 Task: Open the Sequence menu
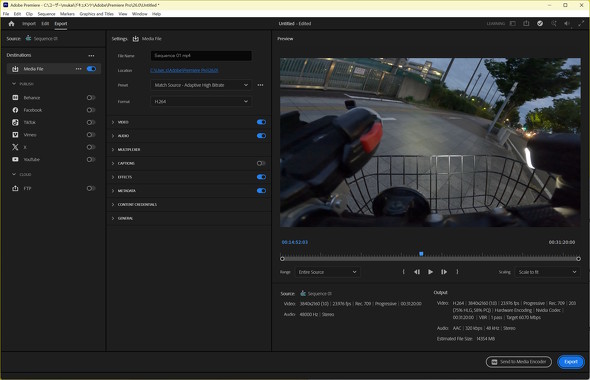(x=46, y=14)
